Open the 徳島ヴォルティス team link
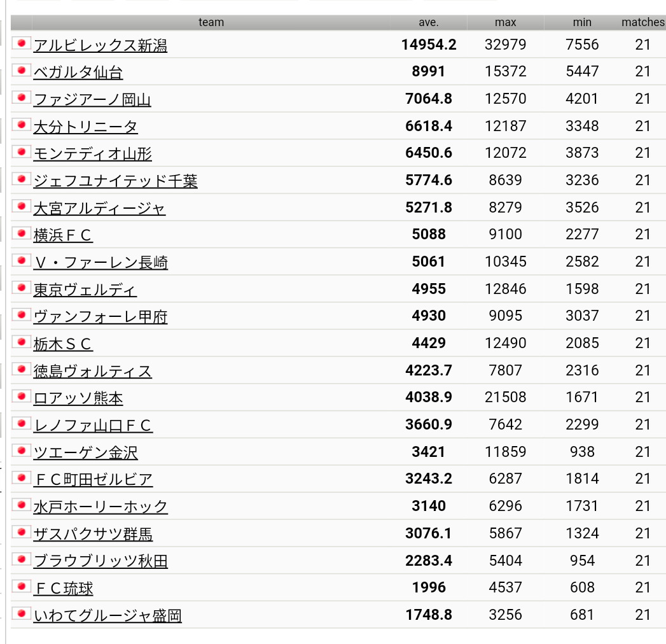 pyautogui.click(x=93, y=371)
